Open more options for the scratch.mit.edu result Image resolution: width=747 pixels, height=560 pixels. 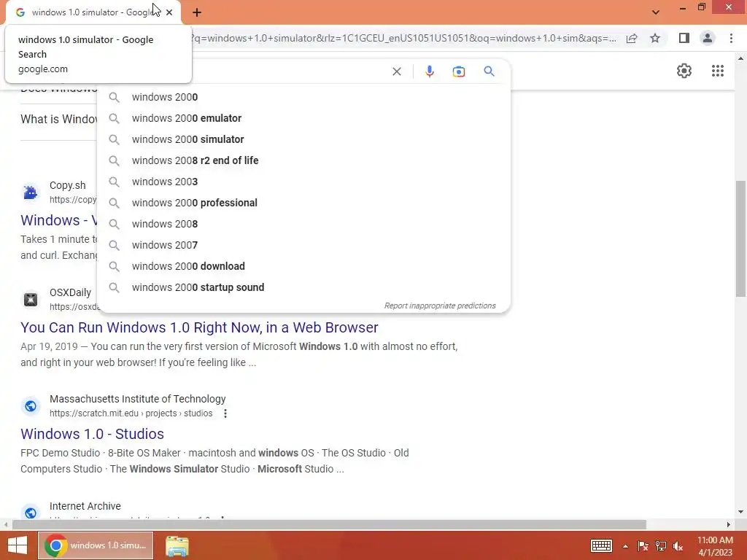click(225, 414)
